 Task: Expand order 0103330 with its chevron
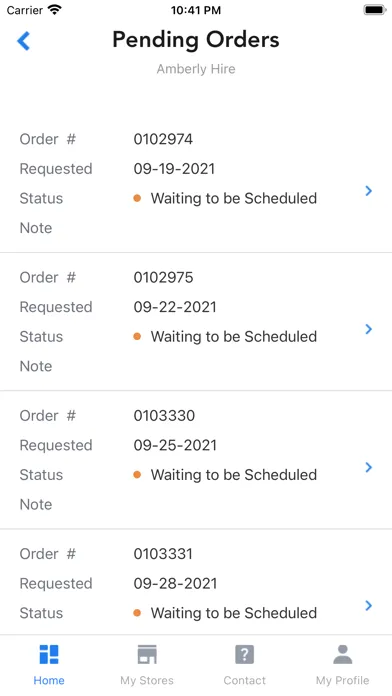(x=368, y=467)
